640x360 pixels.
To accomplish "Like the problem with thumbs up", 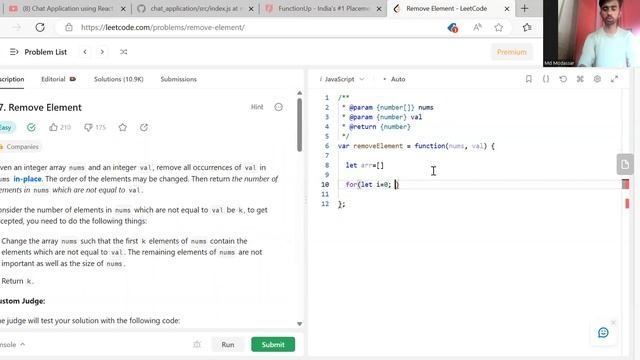I will tap(60, 127).
